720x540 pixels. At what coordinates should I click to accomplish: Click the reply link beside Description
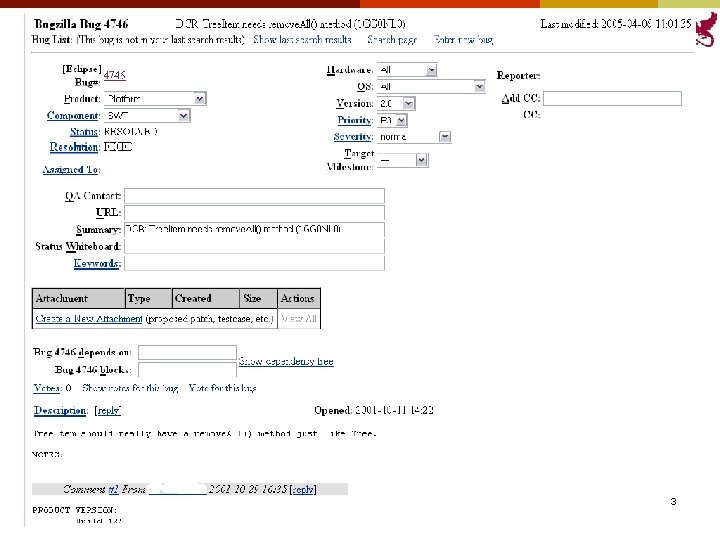point(108,411)
